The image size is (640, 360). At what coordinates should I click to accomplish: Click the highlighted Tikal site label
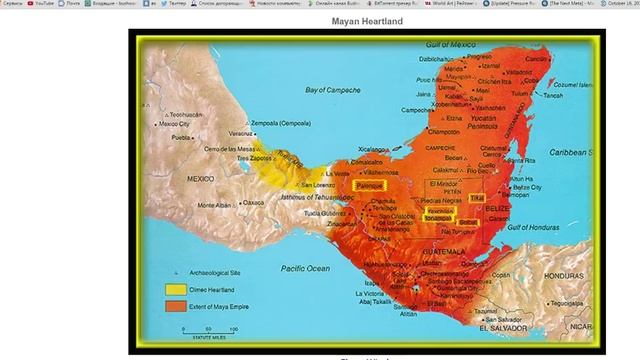pyautogui.click(x=477, y=198)
